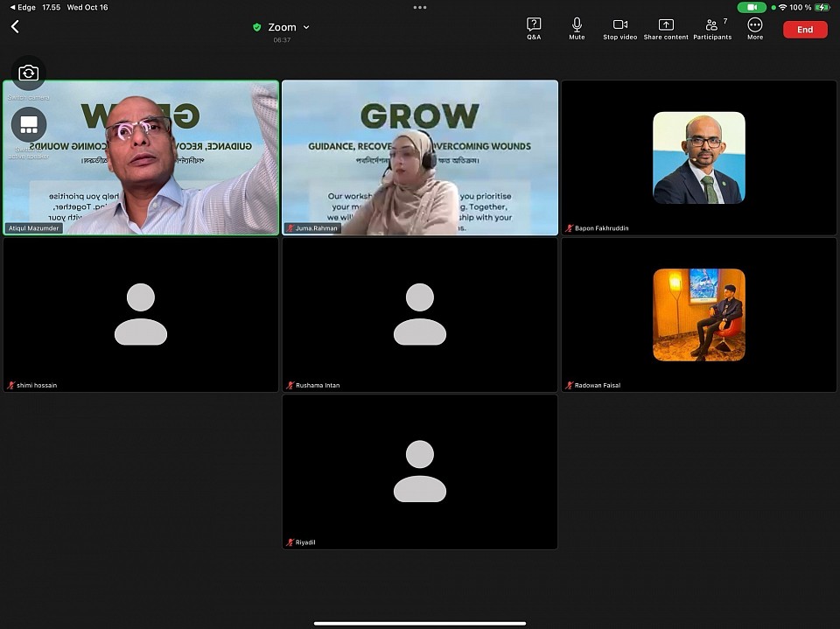This screenshot has height=629, width=840.
Task: Mute the microphone
Action: pos(577,28)
